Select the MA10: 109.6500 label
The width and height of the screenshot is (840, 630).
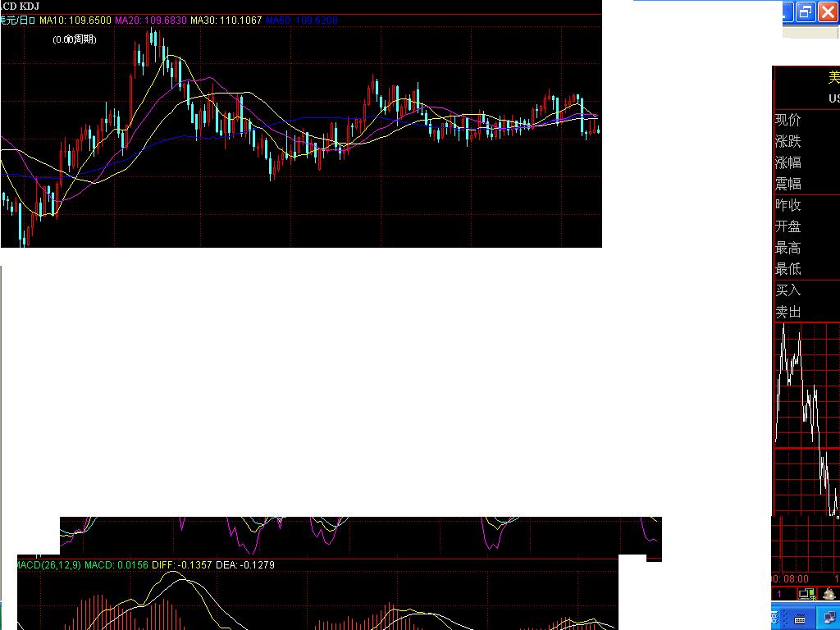(75, 21)
